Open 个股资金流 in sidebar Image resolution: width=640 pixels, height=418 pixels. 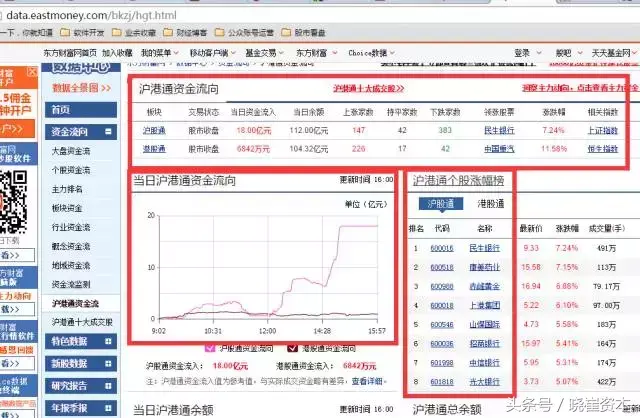[71, 170]
